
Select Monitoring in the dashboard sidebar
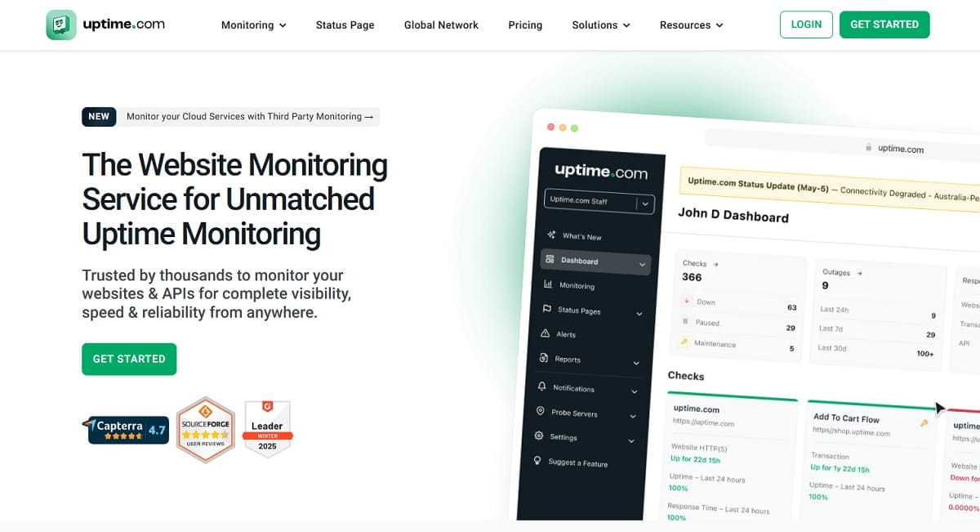click(x=577, y=286)
